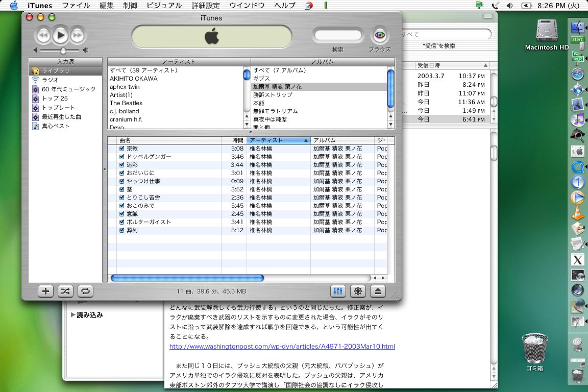Click the iTunes volume slider knob
Image resolution: width=588 pixels, height=392 pixels.
click(63, 50)
